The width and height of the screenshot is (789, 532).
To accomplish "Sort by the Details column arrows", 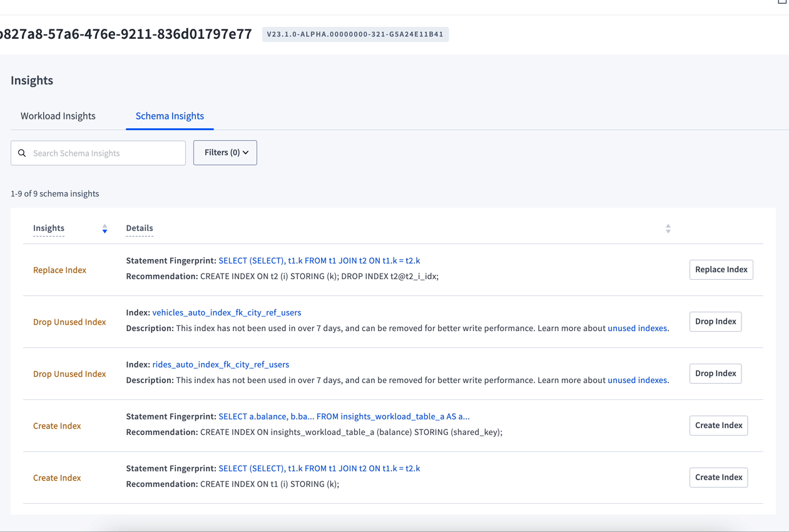I will pos(668,229).
